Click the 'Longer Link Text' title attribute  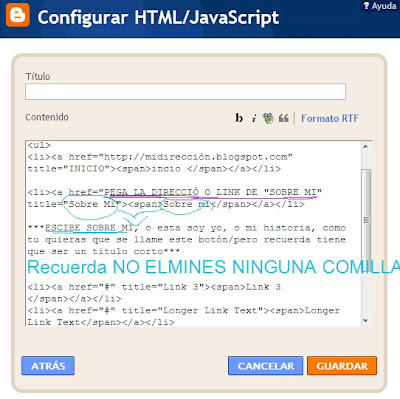click(193, 311)
